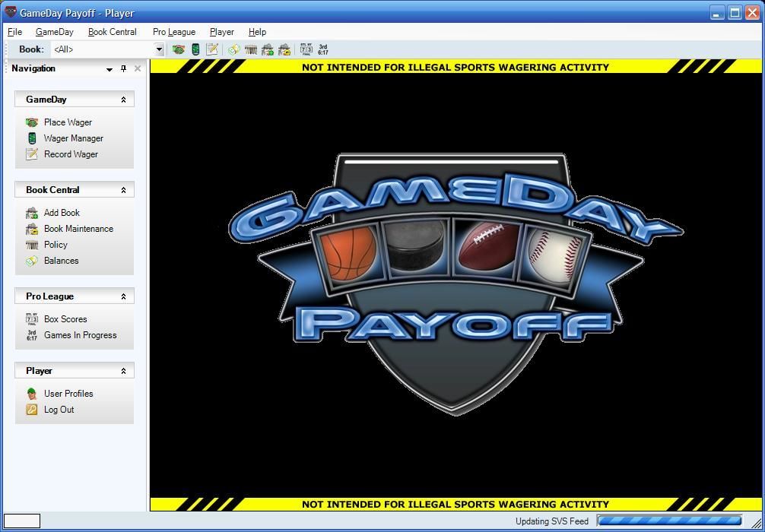Image resolution: width=765 pixels, height=532 pixels.
Task: Click the Policy building icon in the toolbar
Action: [251, 49]
